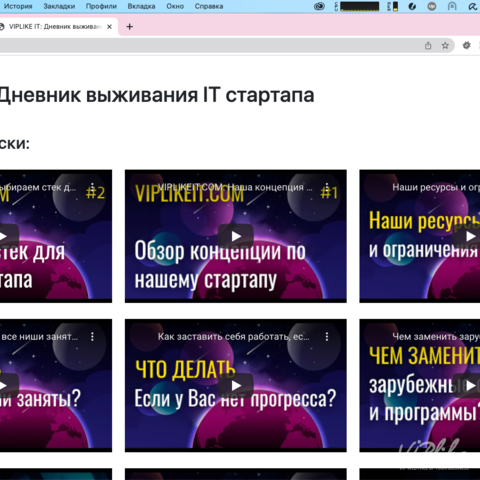The image size is (480, 480).
Task: Play the 'Что делать если нет прогресса' video
Action: (236, 386)
